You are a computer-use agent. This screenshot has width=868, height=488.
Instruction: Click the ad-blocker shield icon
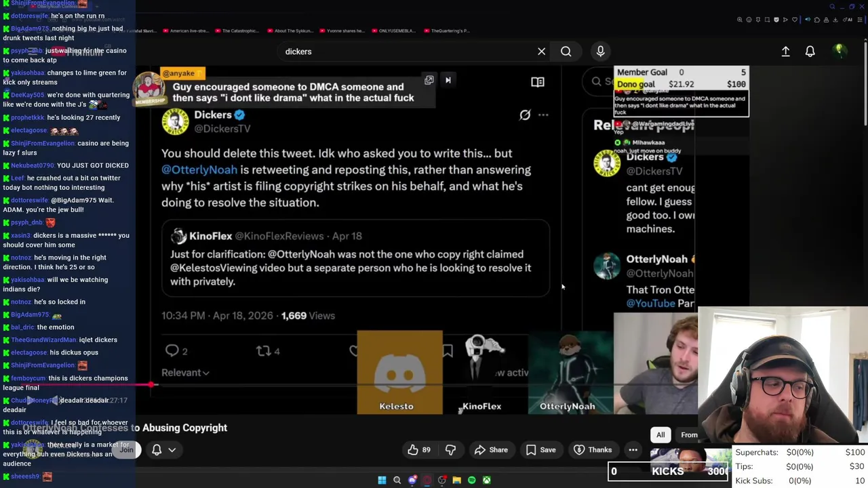[776, 20]
